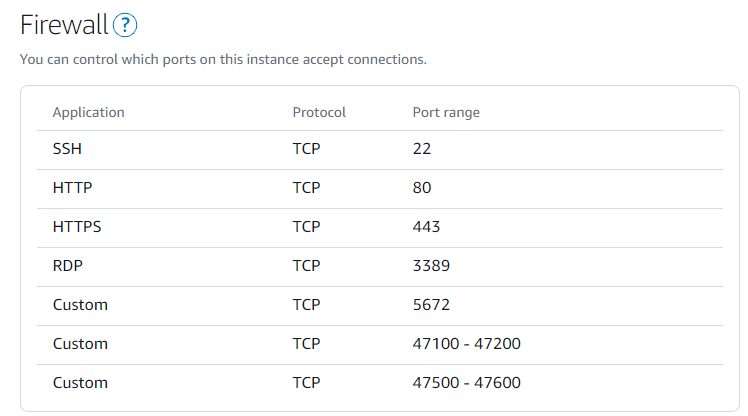748x416 pixels.
Task: Select the custom port 5672 value
Action: (431, 304)
